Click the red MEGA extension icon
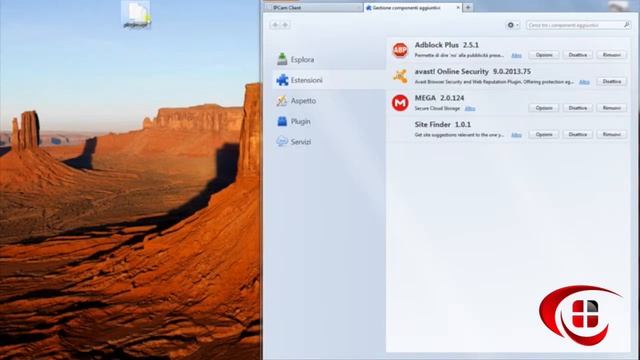The height and width of the screenshot is (360, 640). 400,103
